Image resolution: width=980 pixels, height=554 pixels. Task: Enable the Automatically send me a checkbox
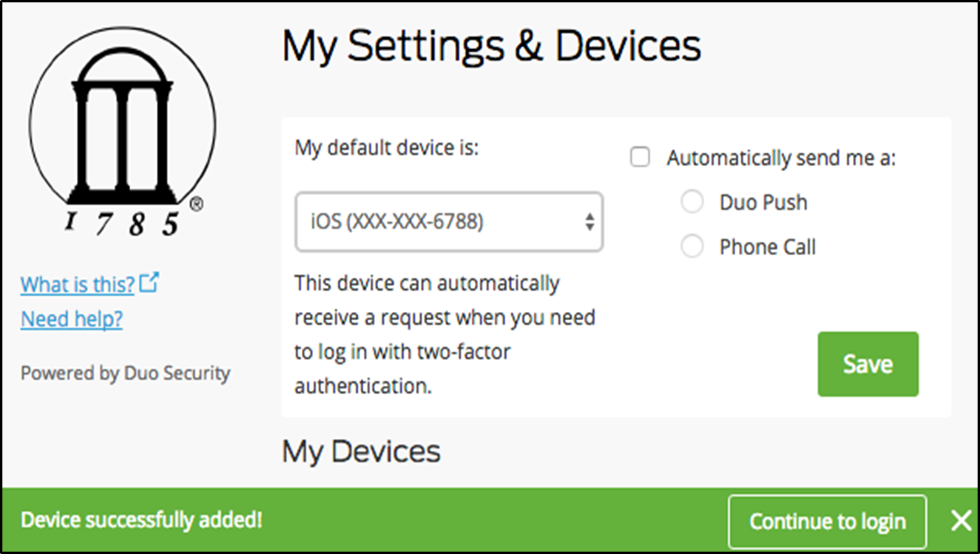click(640, 157)
